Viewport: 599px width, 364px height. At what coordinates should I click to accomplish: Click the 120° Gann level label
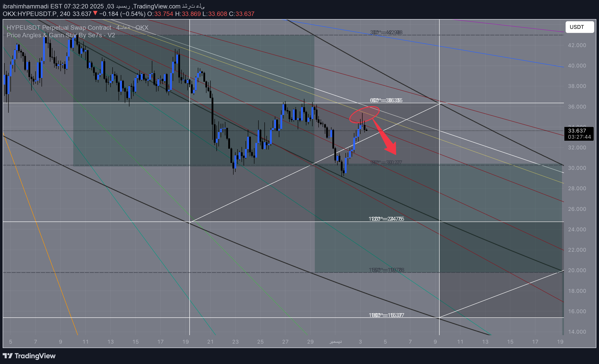[x=386, y=219]
